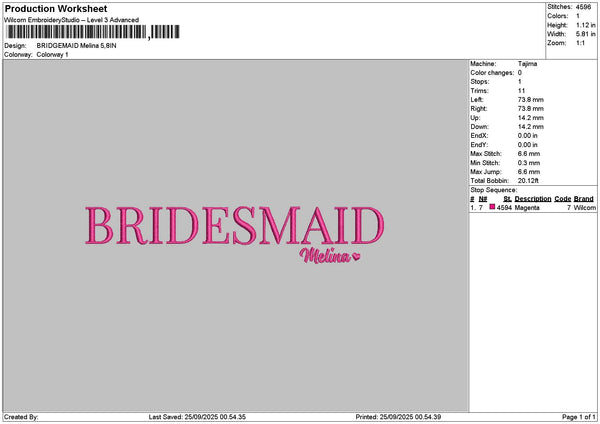600x424 pixels.
Task: Click the barcode under the worksheet title
Action: 93,32
